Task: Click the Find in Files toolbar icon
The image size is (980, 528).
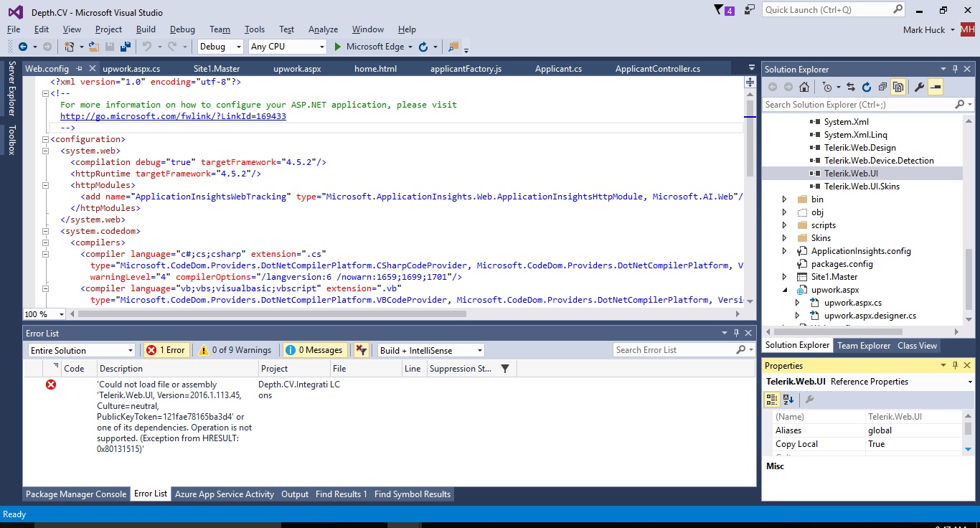Action: coord(453,47)
